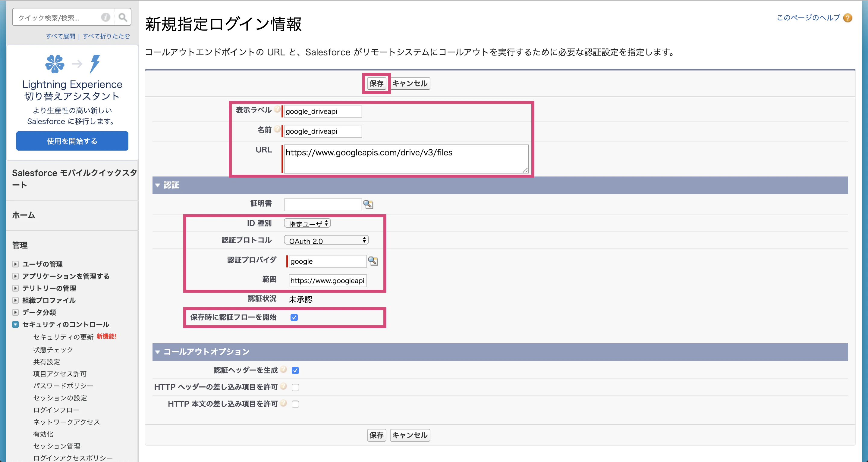
Task: Open パスワードポリシー in sidebar
Action: click(63, 386)
